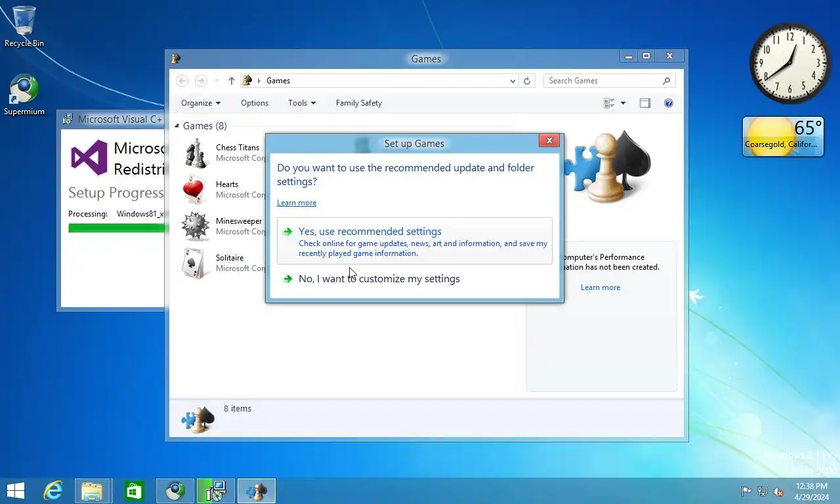840x504 pixels.
Task: Select the Minesweeper mine icon
Action: click(196, 226)
